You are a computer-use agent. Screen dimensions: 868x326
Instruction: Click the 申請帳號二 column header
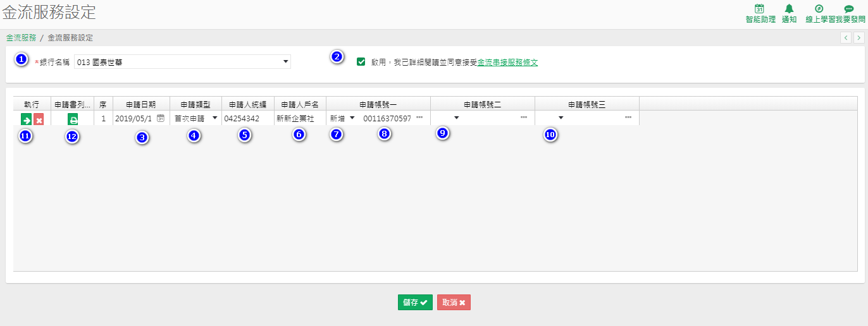[x=483, y=104]
